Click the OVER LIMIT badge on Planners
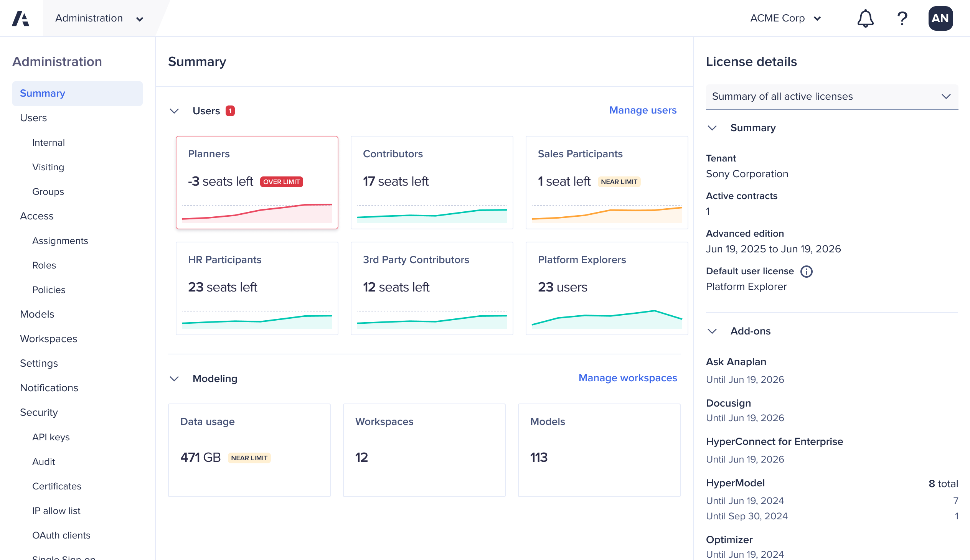This screenshot has width=970, height=560. [281, 182]
